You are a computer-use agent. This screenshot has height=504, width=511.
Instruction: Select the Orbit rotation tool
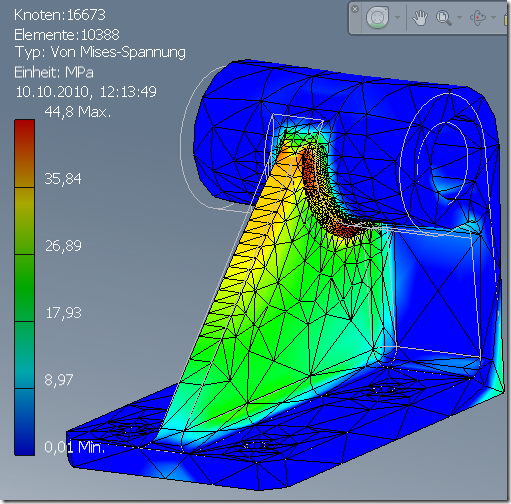[x=478, y=17]
